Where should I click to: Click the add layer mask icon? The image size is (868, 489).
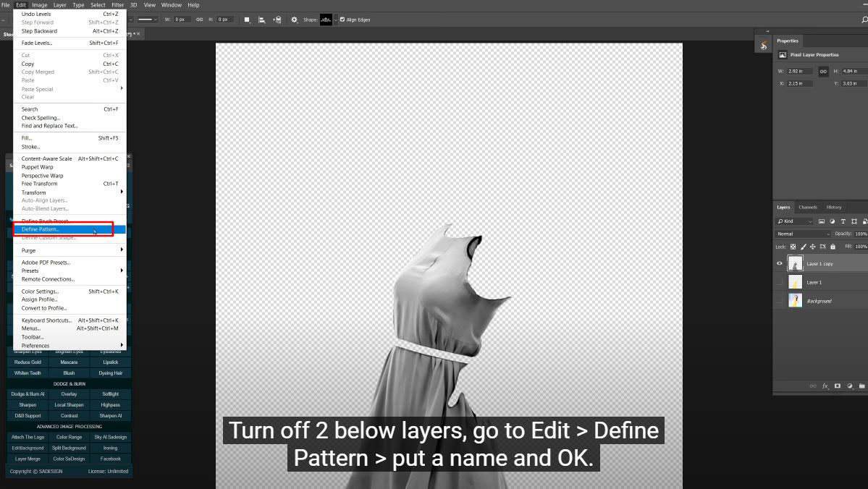[838, 386]
